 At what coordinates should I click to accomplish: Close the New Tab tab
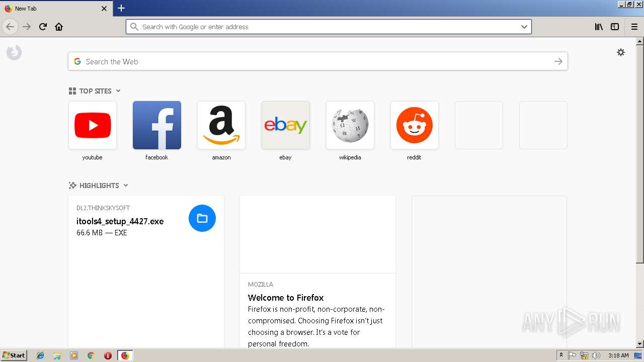(104, 9)
